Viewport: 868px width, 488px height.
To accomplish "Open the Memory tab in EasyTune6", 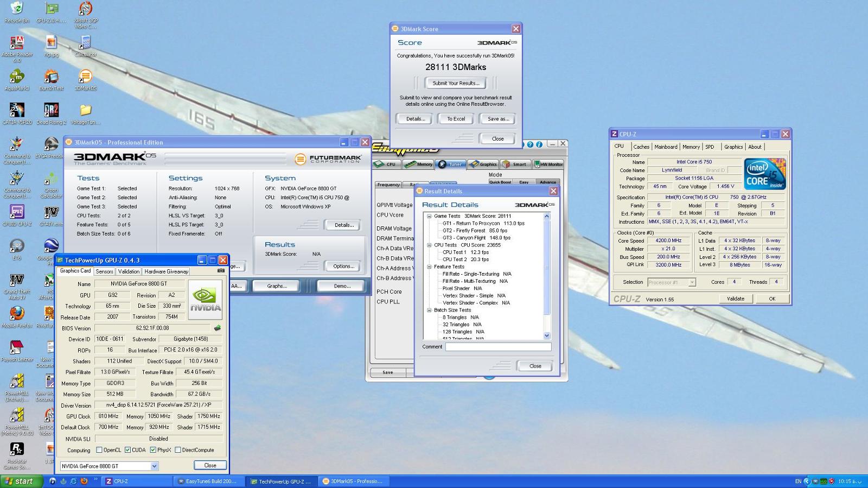I will click(x=418, y=164).
